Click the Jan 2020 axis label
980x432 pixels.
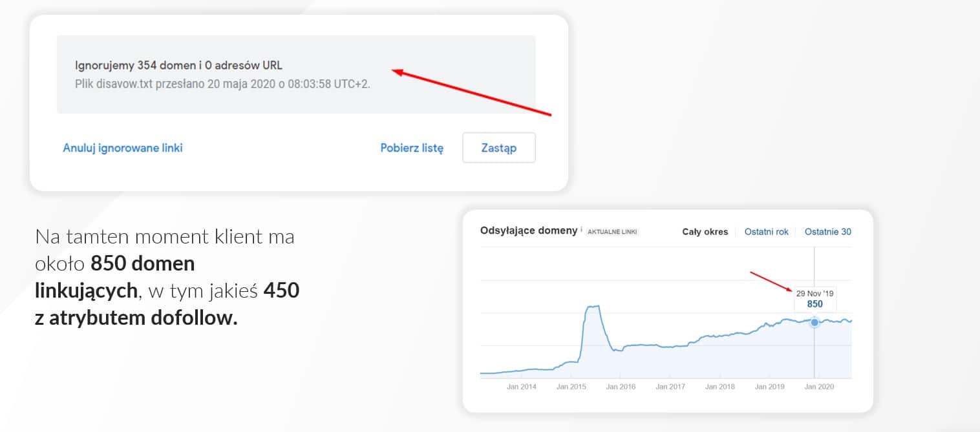[818, 387]
